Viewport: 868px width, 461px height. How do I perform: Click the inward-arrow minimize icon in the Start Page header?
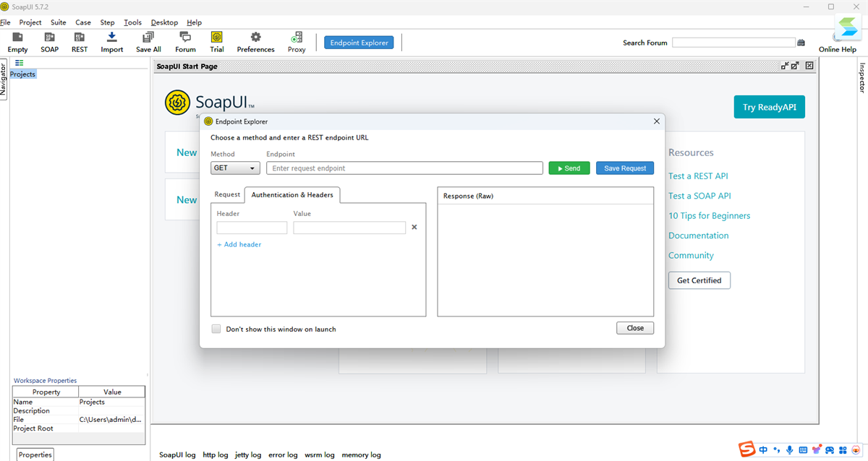point(785,66)
